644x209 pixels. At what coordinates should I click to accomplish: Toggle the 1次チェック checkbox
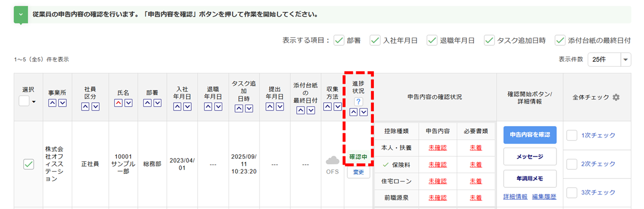572,135
